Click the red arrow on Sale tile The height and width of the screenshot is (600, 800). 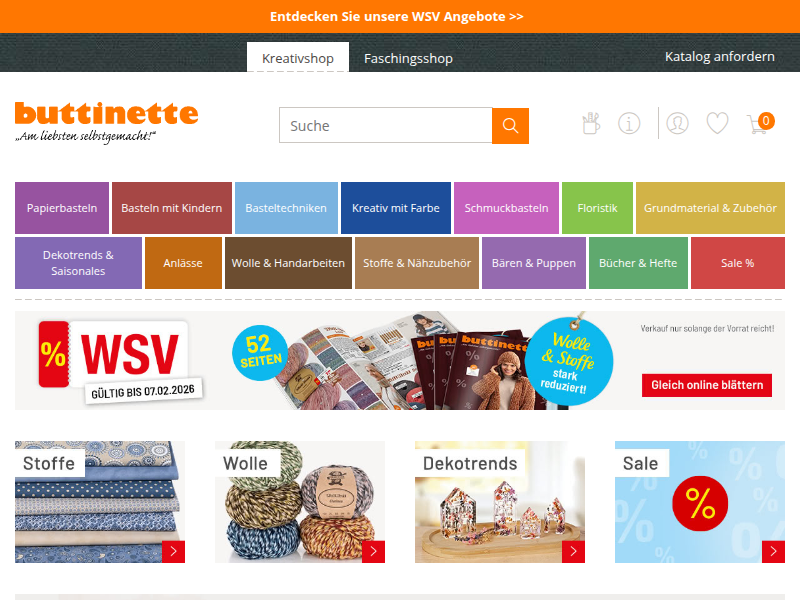(773, 552)
